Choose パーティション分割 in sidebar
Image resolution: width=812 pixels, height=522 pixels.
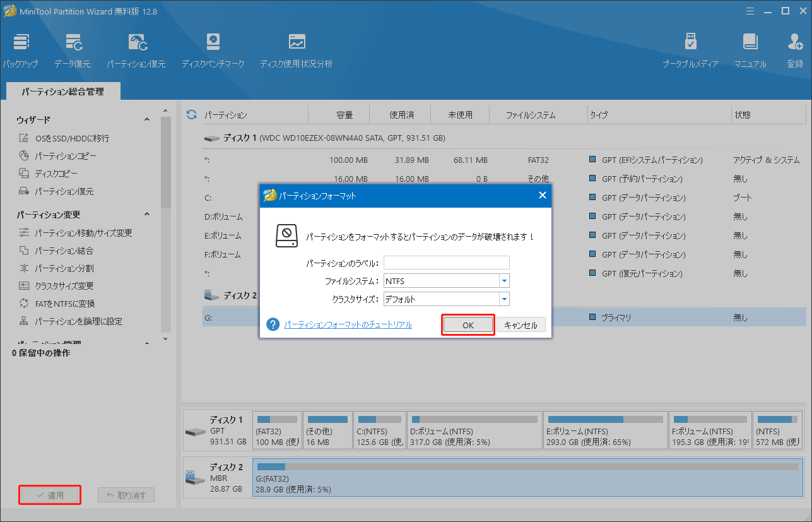(56, 268)
